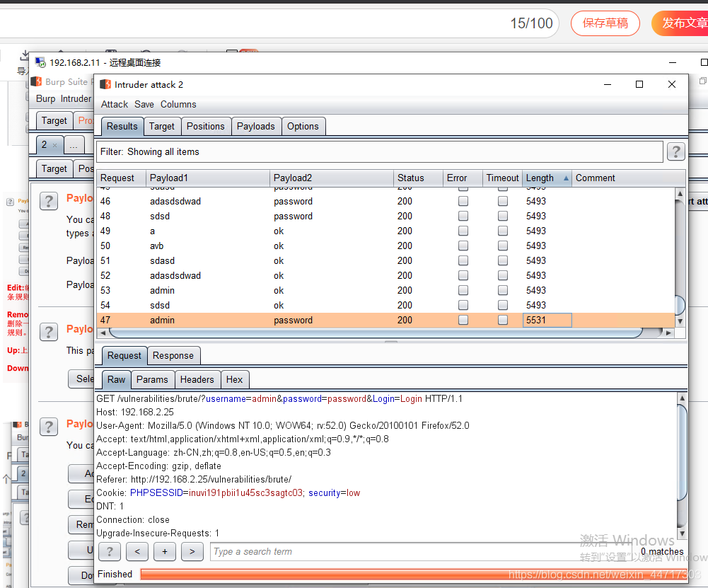Select highlighted row 47 admin password

tap(385, 321)
